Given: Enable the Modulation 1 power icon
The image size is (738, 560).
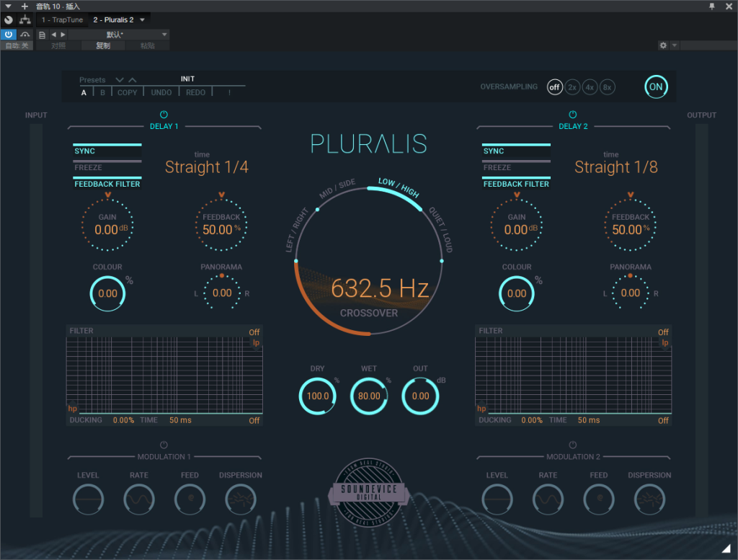Looking at the screenshot, I should click(x=164, y=445).
